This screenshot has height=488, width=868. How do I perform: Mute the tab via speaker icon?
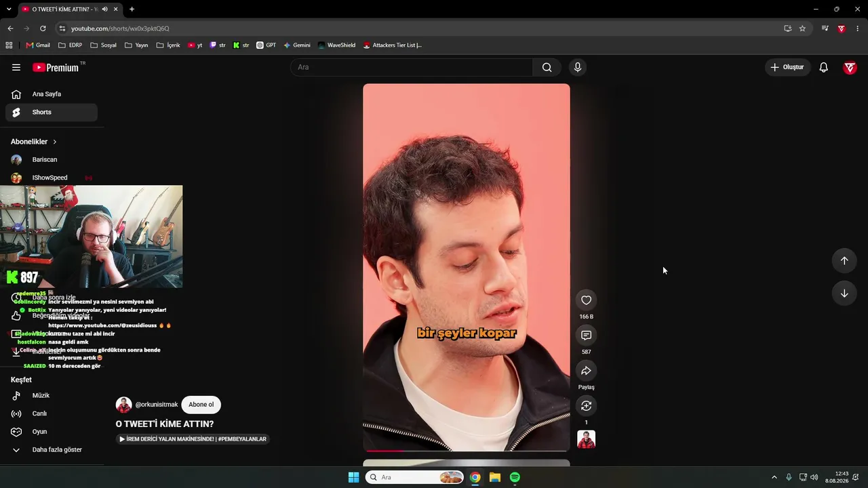point(104,9)
